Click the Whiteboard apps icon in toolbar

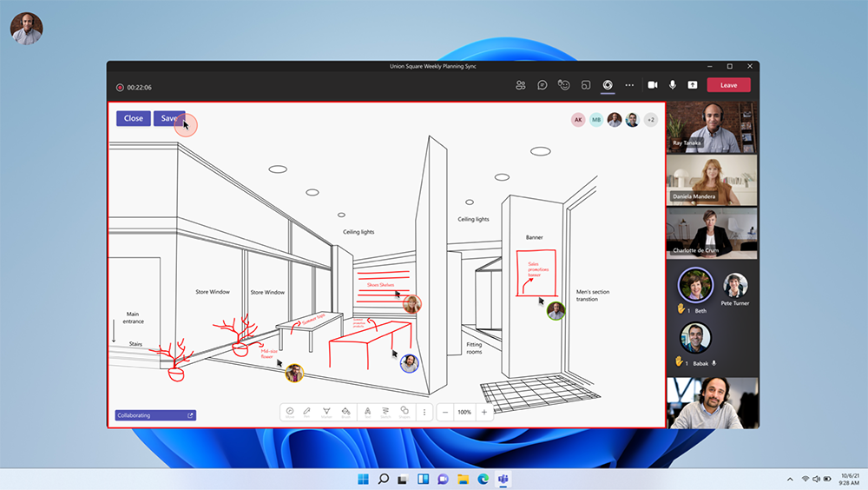tap(608, 85)
